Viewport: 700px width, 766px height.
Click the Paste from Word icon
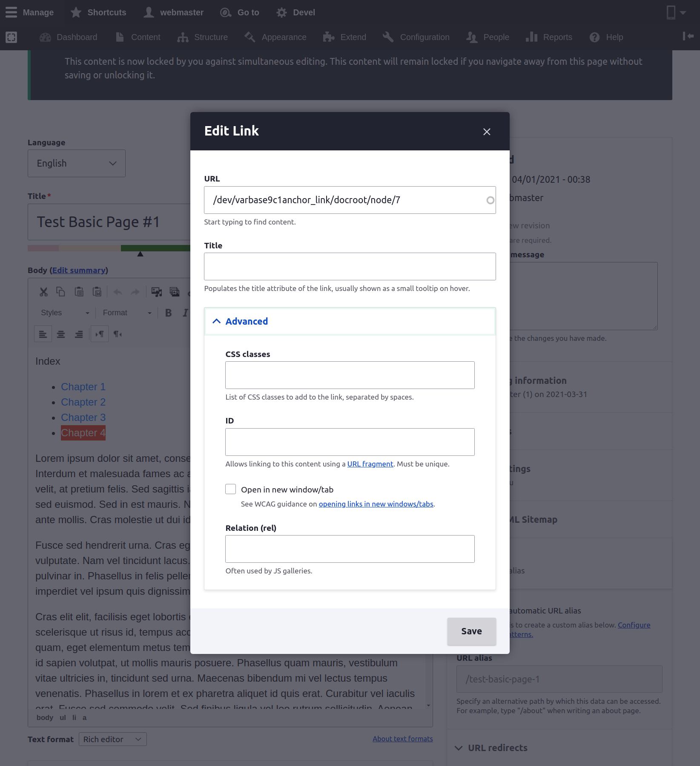point(97,292)
